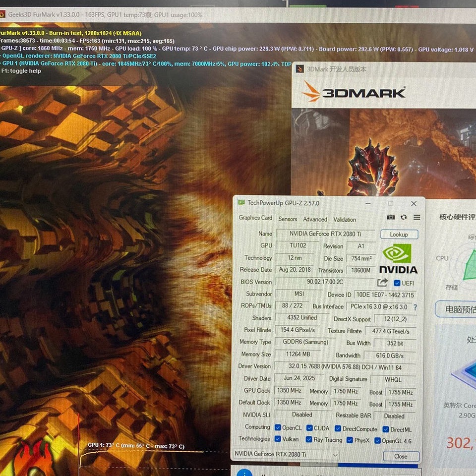Click the Lookup button

399,235
